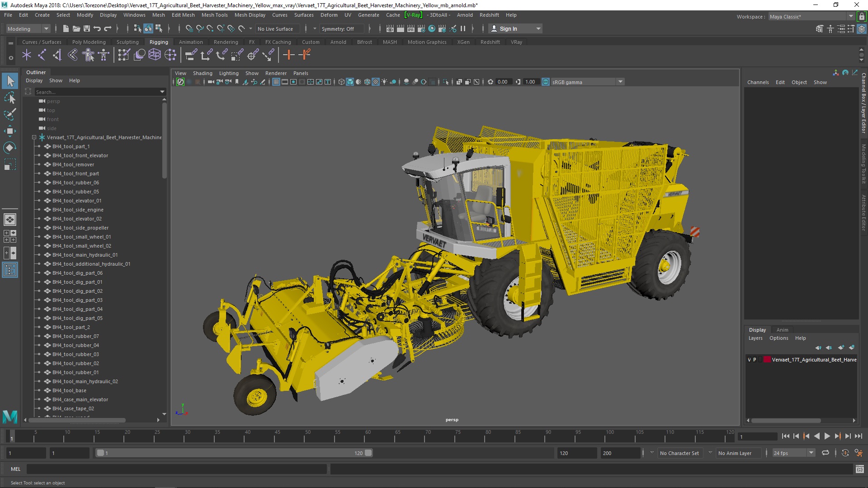This screenshot has height=488, width=868.
Task: Switch to four view pane layout
Action: pyautogui.click(x=10, y=236)
